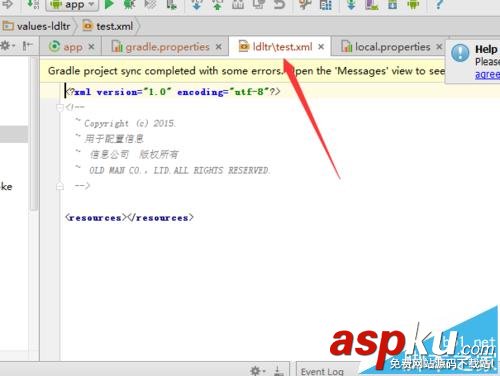This screenshot has height=376, width=500.
Task: Click the Copyright (c) 2015 comment line
Action: point(129,123)
